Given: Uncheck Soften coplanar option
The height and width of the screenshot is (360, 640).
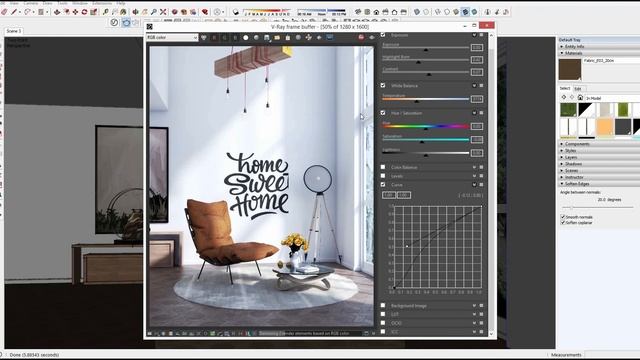Looking at the screenshot, I should [x=563, y=223].
